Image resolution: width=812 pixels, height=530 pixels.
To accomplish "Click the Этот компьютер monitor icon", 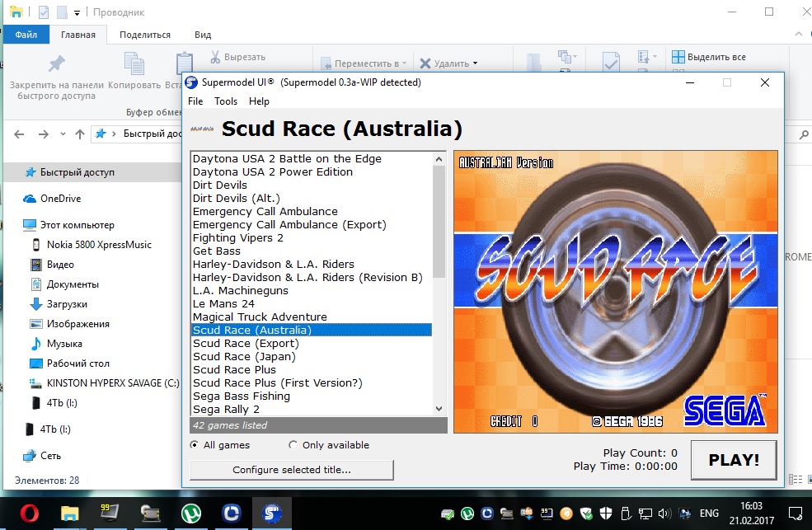I will 30,225.
